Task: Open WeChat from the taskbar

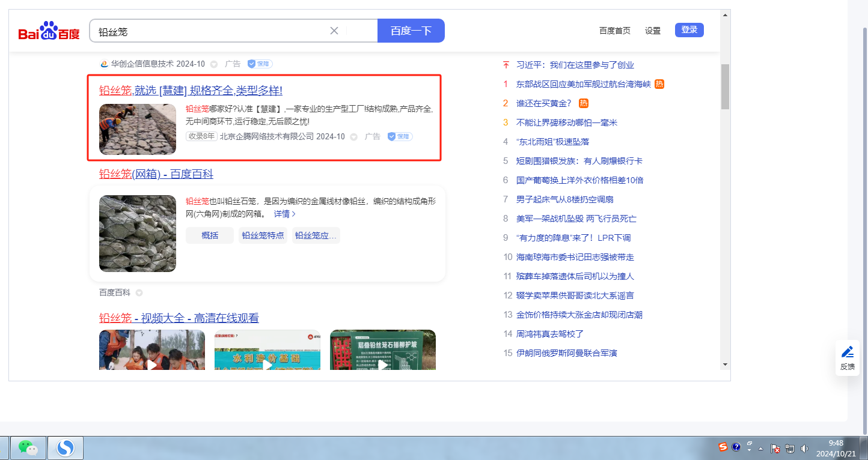Action: [x=28, y=447]
